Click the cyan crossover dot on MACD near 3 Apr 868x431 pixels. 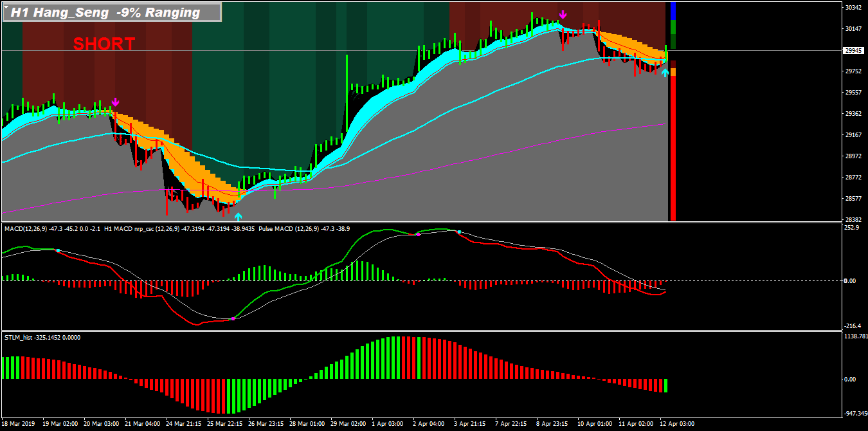click(x=459, y=232)
